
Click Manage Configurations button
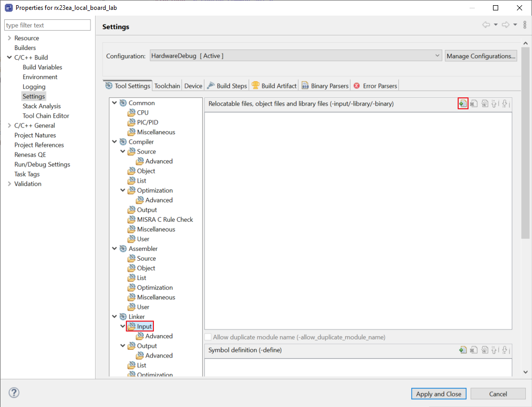[x=481, y=56]
